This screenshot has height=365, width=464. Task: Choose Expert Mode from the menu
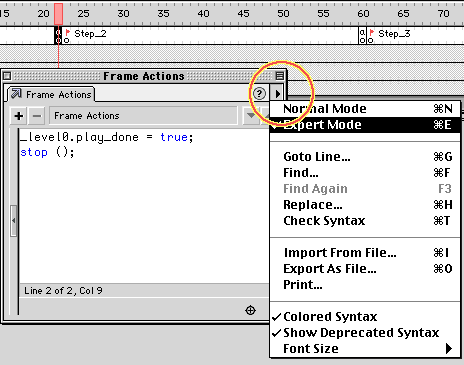[x=365, y=125]
